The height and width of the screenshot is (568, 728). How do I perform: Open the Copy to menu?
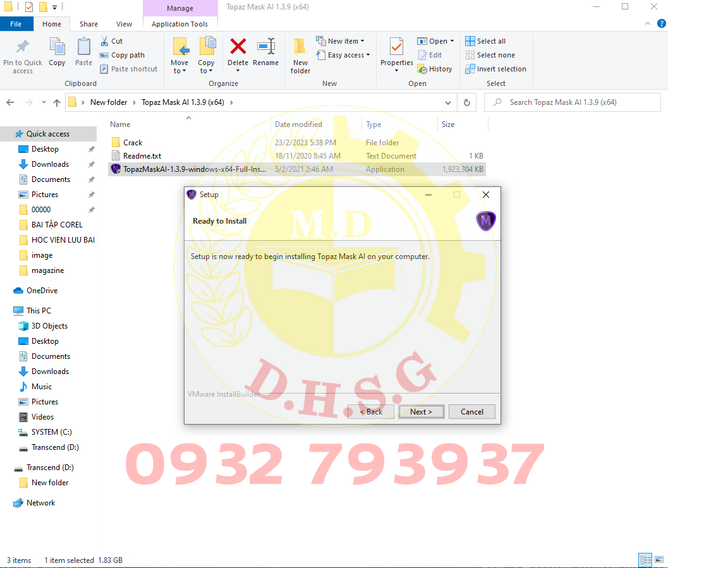(x=205, y=56)
